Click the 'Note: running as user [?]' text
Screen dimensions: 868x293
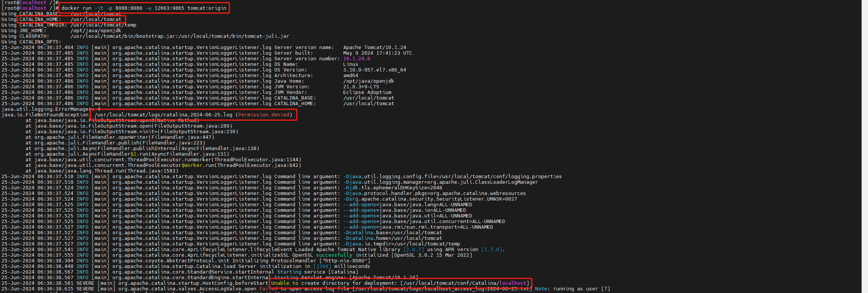pyautogui.click(x=573, y=289)
